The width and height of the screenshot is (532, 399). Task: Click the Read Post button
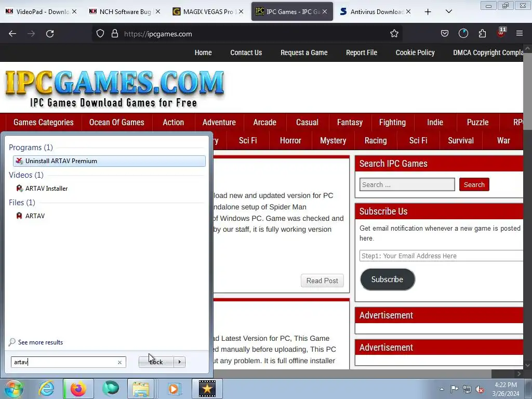pyautogui.click(x=322, y=281)
